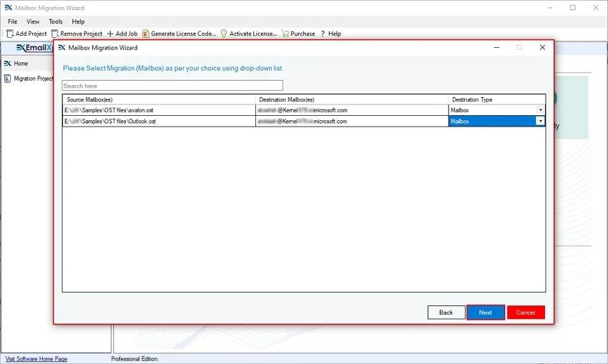The width and height of the screenshot is (608, 364).
Task: Open the Help menu in the menu bar
Action: tap(78, 21)
